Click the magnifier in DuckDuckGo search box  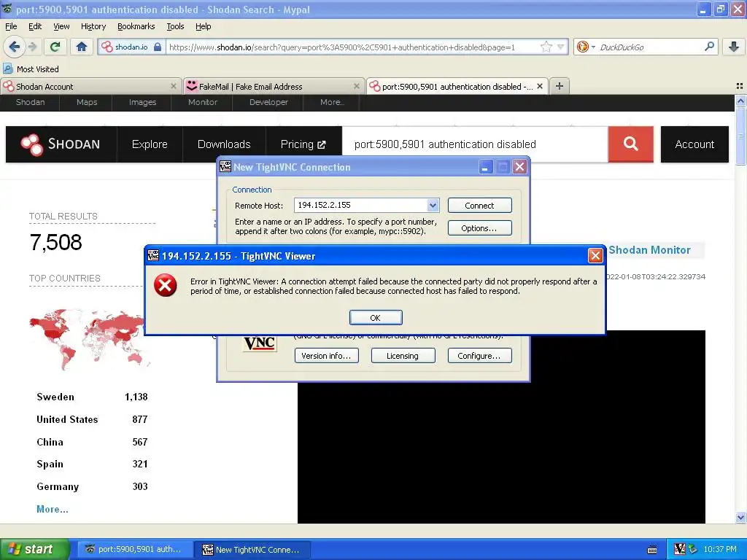(x=709, y=47)
